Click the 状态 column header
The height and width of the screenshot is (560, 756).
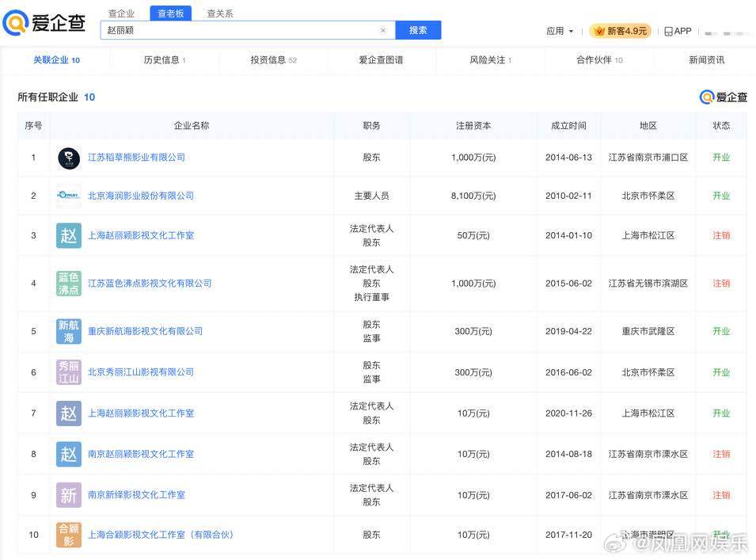coord(721,126)
